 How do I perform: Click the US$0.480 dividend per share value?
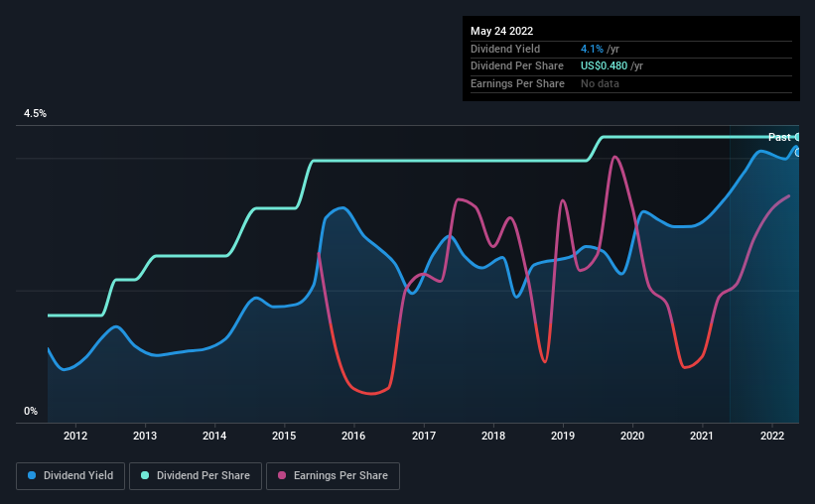[x=604, y=66]
